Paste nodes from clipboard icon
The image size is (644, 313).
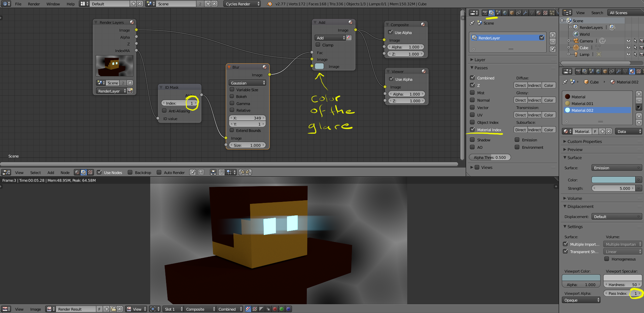pos(248,172)
